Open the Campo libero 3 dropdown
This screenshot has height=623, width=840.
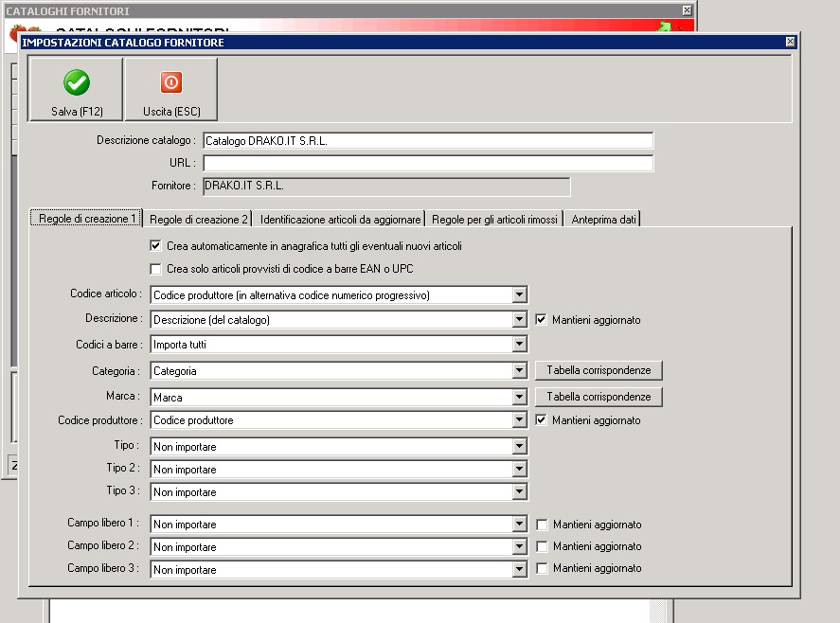[519, 569]
